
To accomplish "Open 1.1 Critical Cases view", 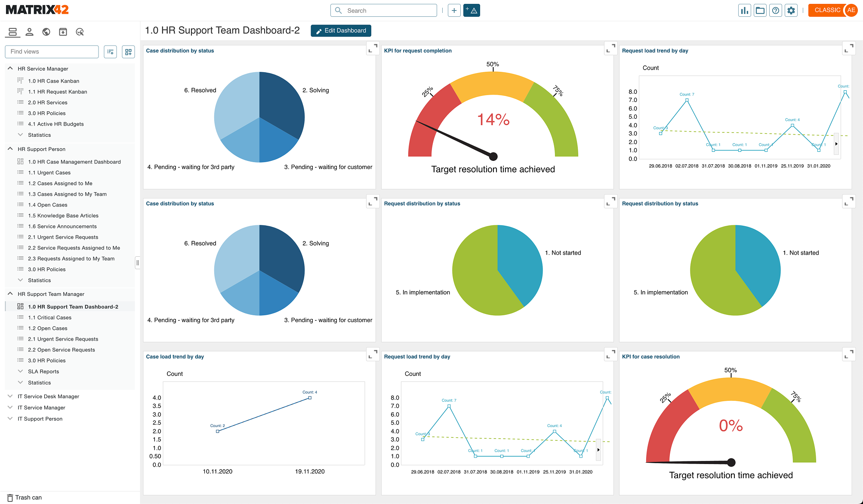I will click(49, 317).
